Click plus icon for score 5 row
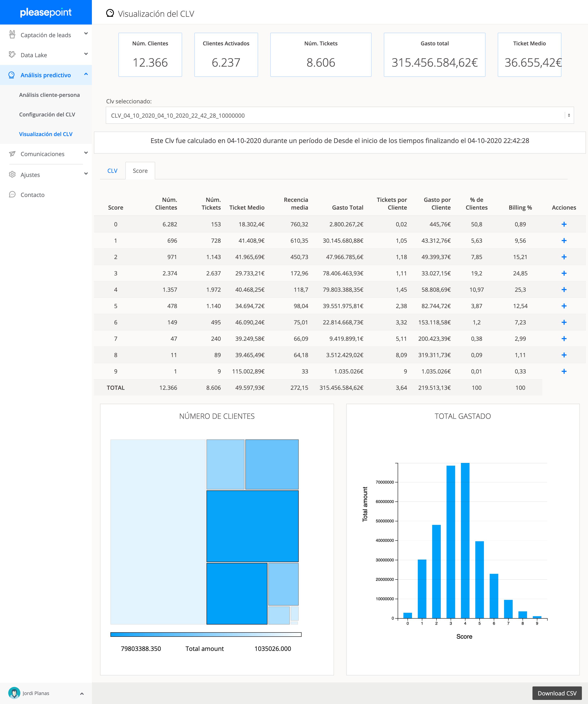The image size is (588, 704). tap(564, 306)
